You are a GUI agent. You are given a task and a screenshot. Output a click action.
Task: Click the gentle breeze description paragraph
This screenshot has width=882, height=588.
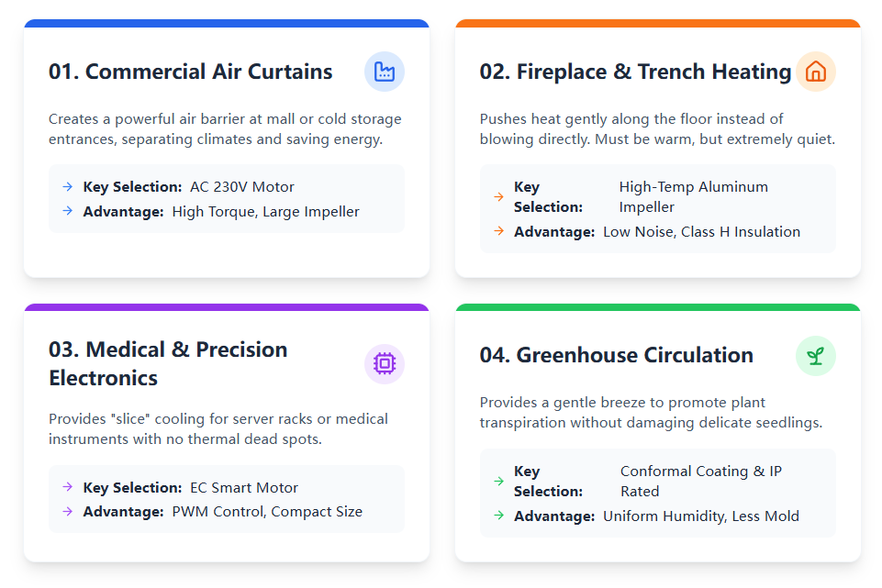click(x=651, y=413)
